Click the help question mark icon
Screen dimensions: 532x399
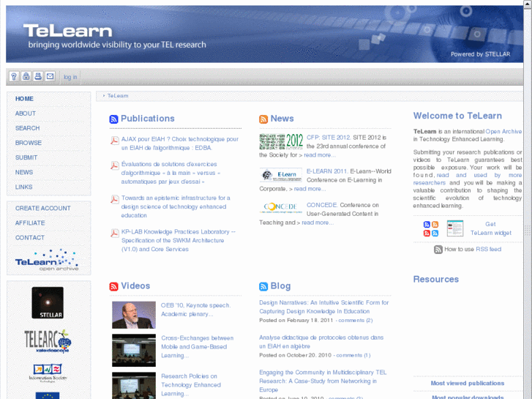[14, 76]
